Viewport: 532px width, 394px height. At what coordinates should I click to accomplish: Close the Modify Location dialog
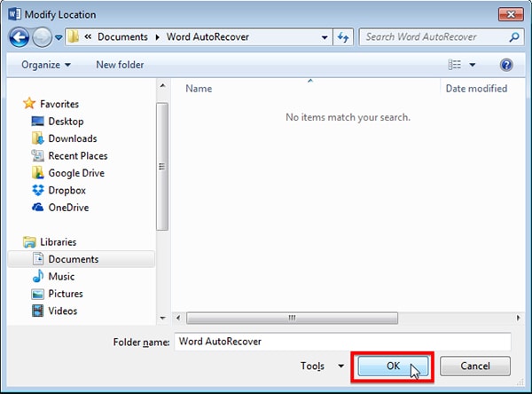pos(511,14)
